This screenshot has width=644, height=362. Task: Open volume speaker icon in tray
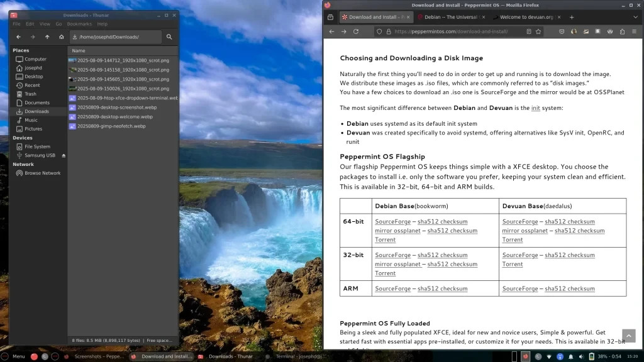[580, 356]
